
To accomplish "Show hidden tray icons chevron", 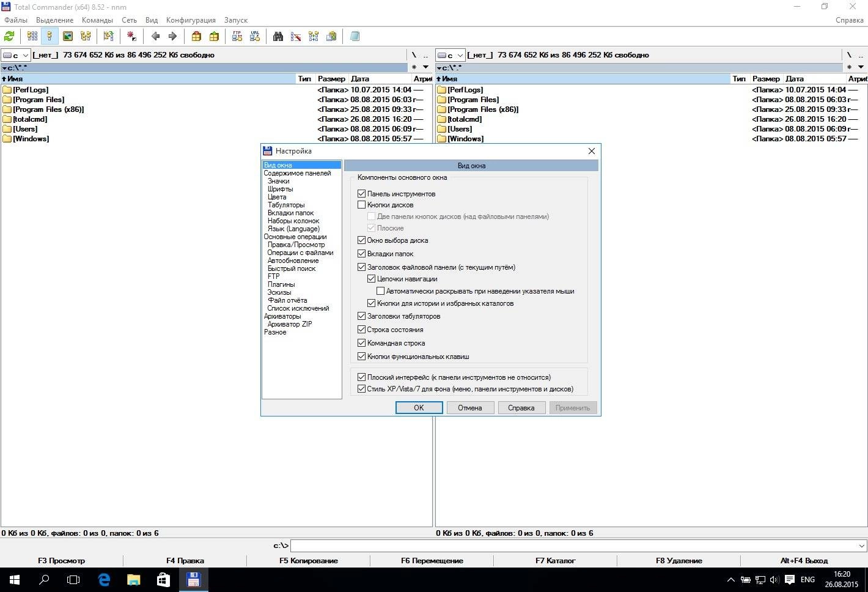I will coord(731,580).
